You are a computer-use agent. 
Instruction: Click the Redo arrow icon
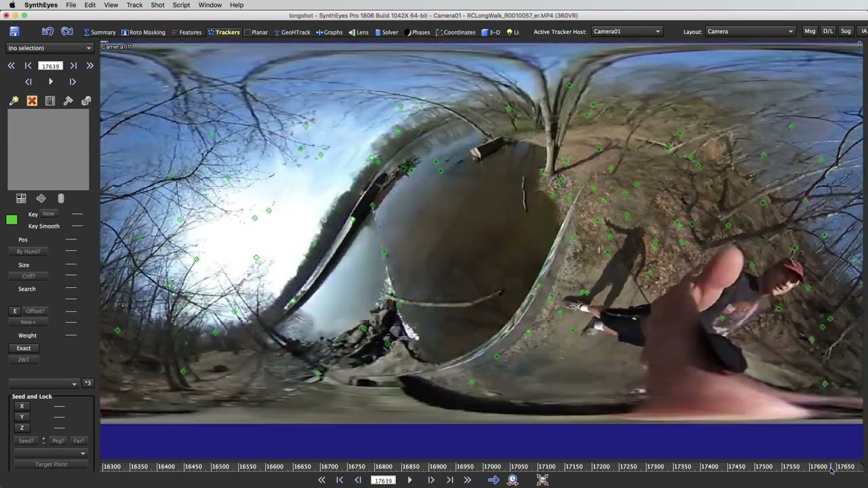(66, 31)
